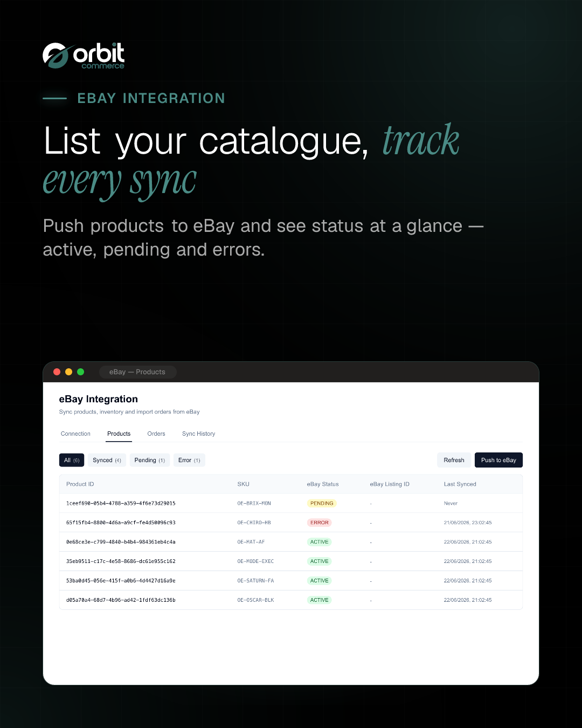This screenshot has width=582, height=728.
Task: Click SKU OE-CHIRO-HB
Action: (x=254, y=523)
